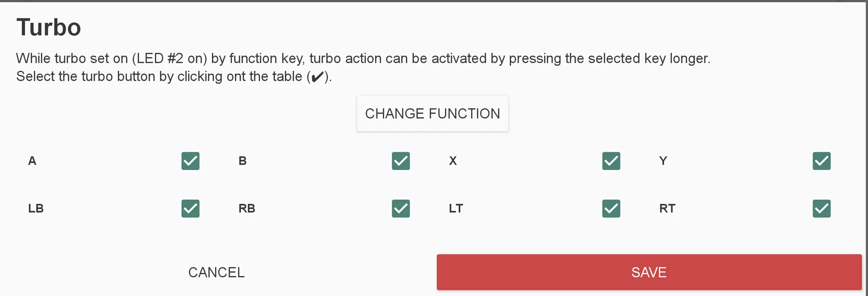Turn off turbo for RT
Viewport: 868px width, 296px height.
click(x=821, y=208)
